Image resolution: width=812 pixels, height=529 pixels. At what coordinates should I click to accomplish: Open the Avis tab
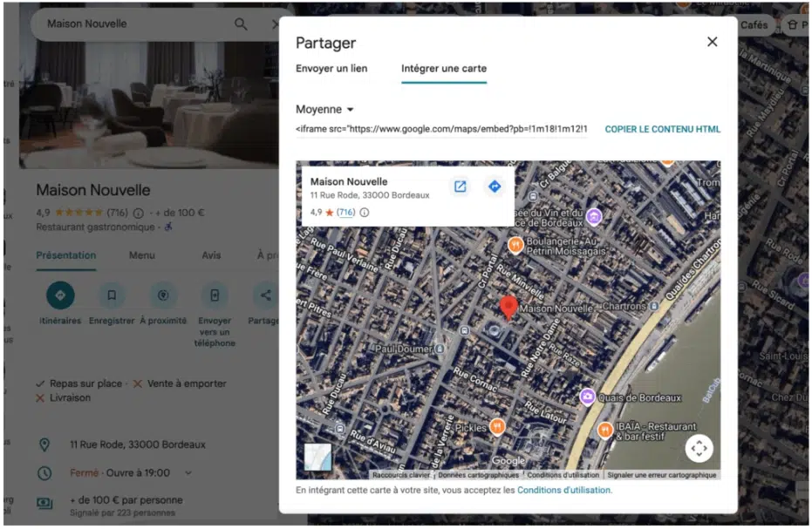[211, 255]
